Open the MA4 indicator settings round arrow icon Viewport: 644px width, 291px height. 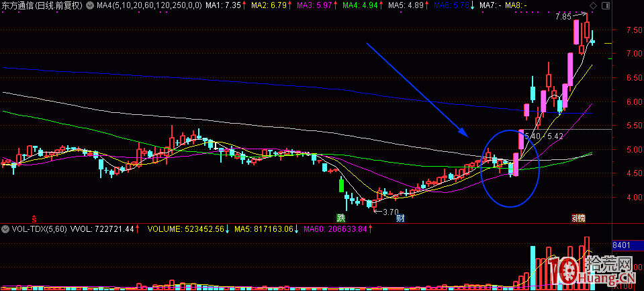pyautogui.click(x=89, y=6)
